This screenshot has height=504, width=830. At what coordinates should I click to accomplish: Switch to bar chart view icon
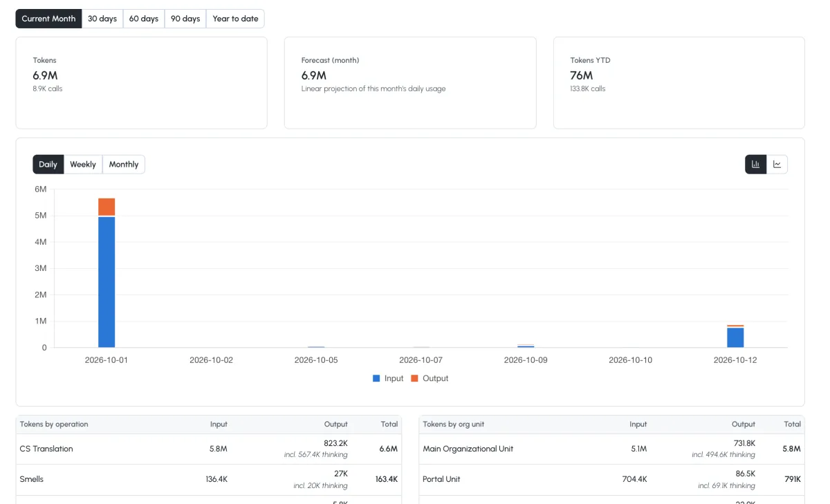tap(755, 165)
